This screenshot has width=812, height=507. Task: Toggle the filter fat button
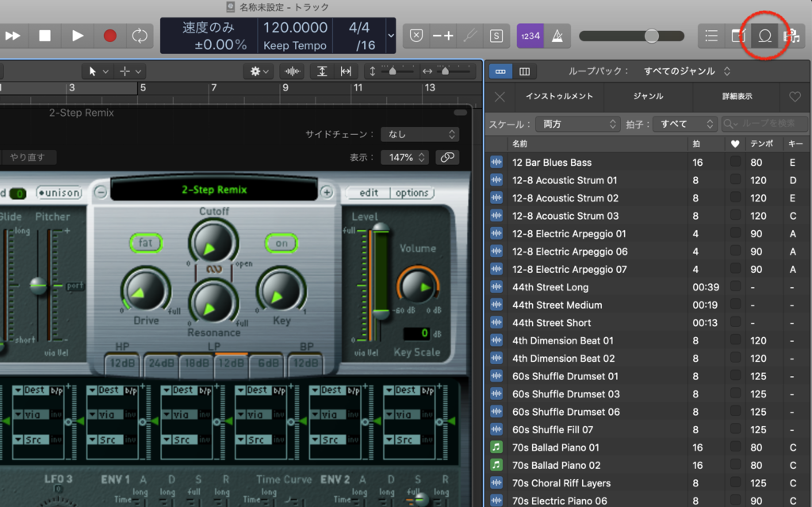point(146,243)
